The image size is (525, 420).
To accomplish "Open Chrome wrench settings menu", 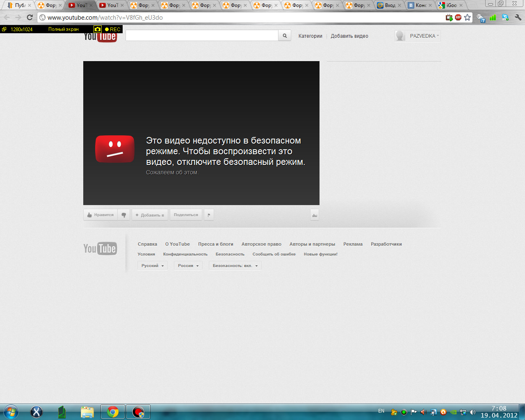I will (x=518, y=17).
